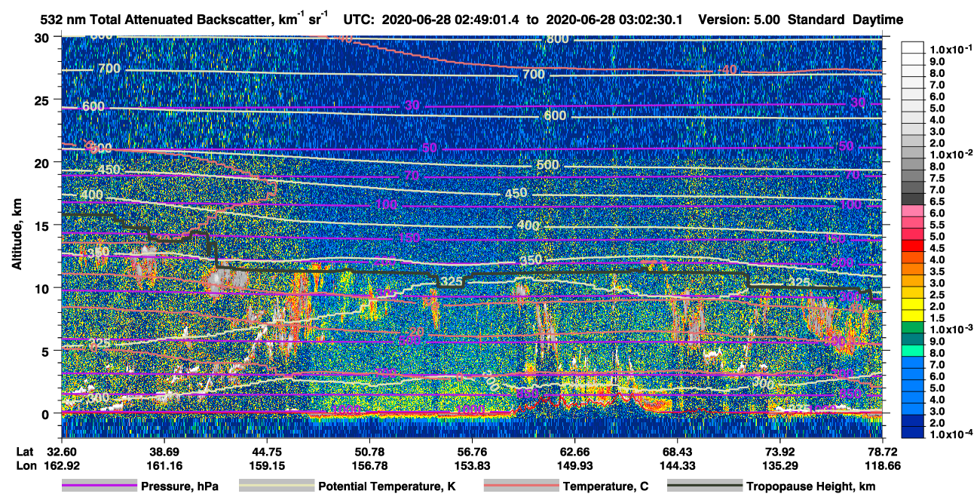Click color scale label '6.5'
The height and width of the screenshot is (503, 980).
[x=937, y=202]
